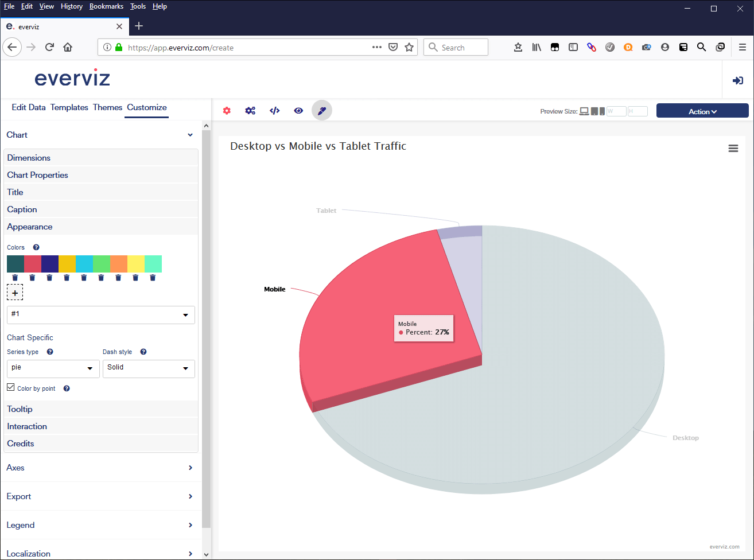Open the custom code editor icon
This screenshot has height=560, width=754.
[274, 110]
